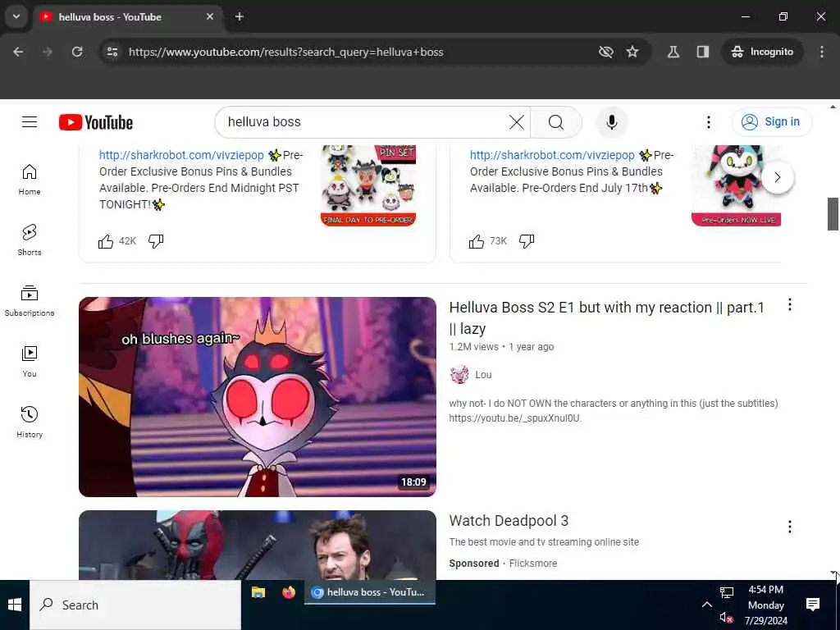Reload the page with the refresh icon
This screenshot has width=840, height=630.
[x=77, y=52]
